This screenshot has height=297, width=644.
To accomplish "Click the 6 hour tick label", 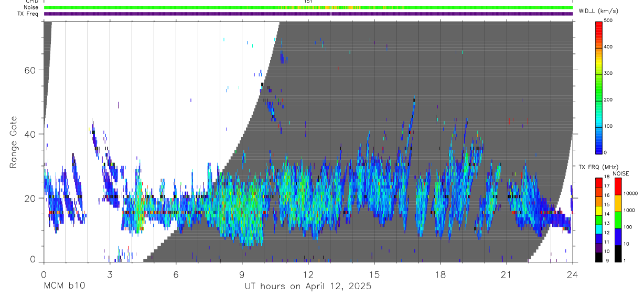I will 176,274.
